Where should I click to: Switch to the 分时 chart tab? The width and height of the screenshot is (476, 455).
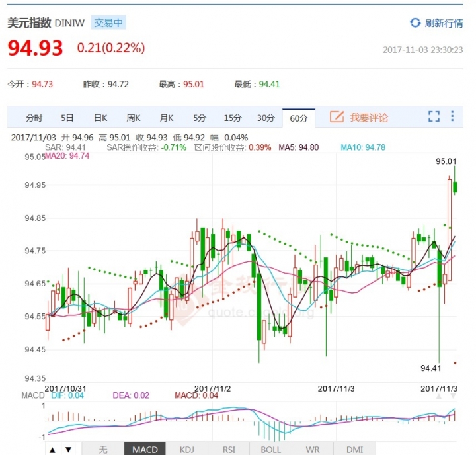coord(34,118)
